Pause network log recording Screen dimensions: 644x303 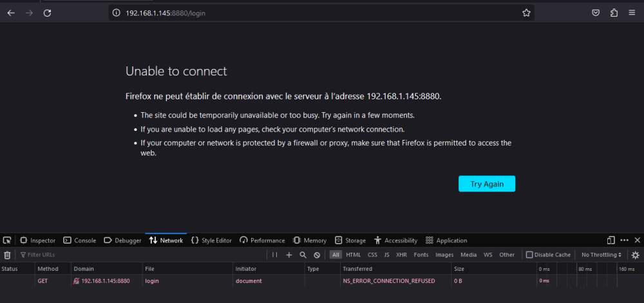(x=275, y=255)
